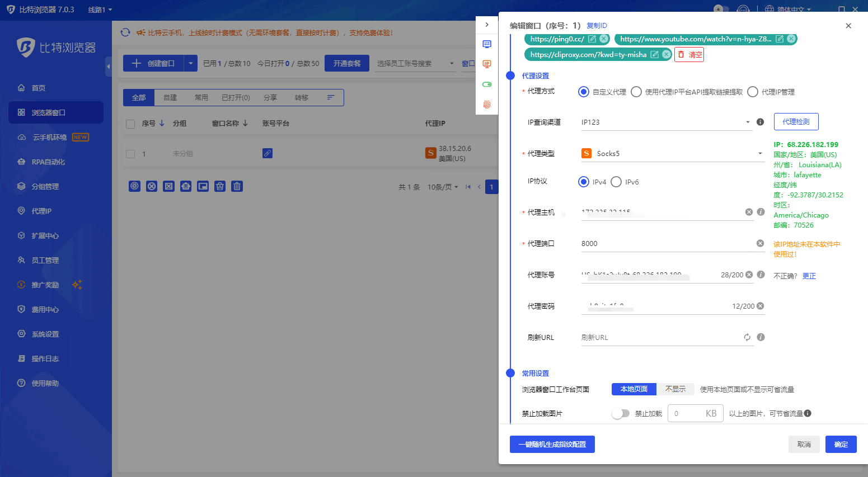Click the trash delete icon below the table
This screenshot has height=477, width=868.
[x=237, y=186]
